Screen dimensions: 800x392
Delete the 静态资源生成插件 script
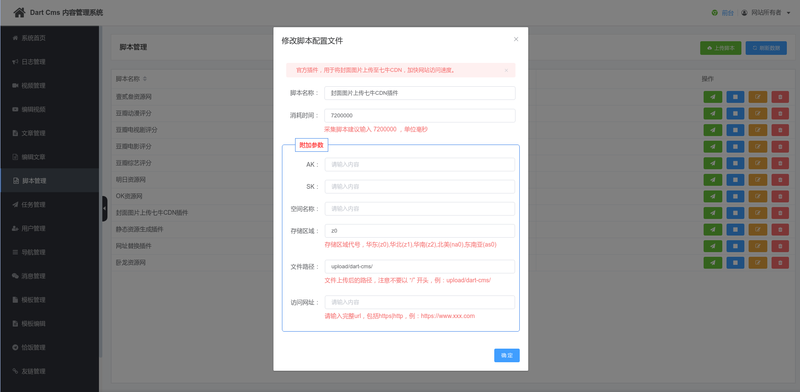(780, 229)
